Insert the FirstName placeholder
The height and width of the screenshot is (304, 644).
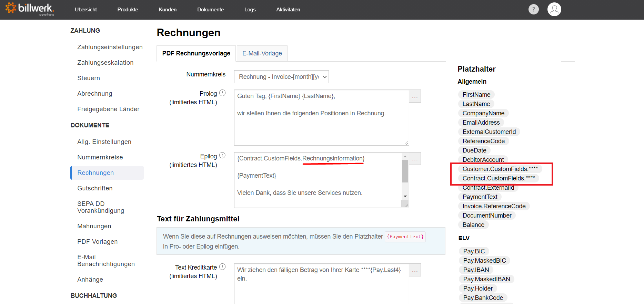click(x=476, y=95)
